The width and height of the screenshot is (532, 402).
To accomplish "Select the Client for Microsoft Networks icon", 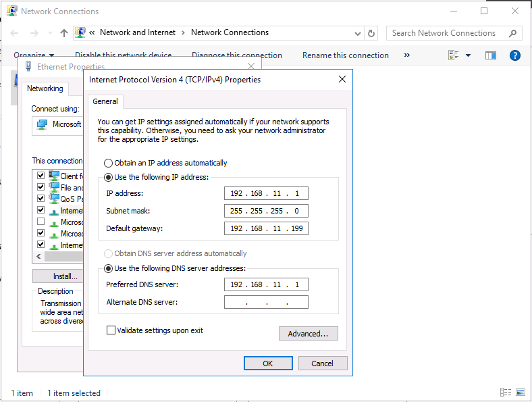I will coord(54,176).
